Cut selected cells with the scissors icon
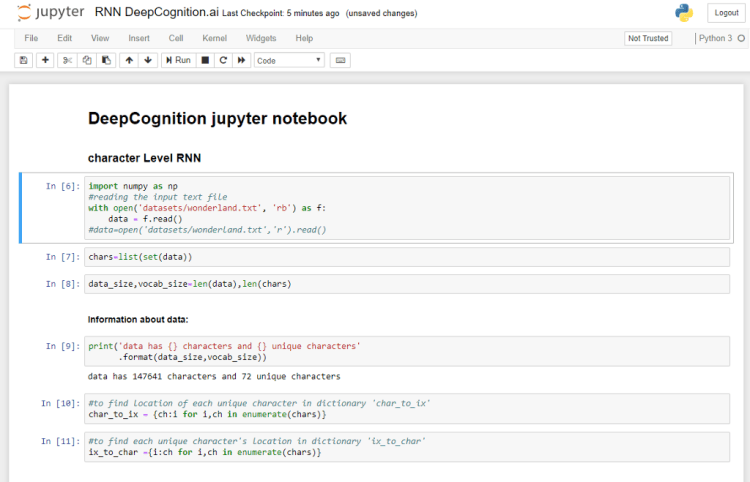750x482 pixels. pos(67,60)
